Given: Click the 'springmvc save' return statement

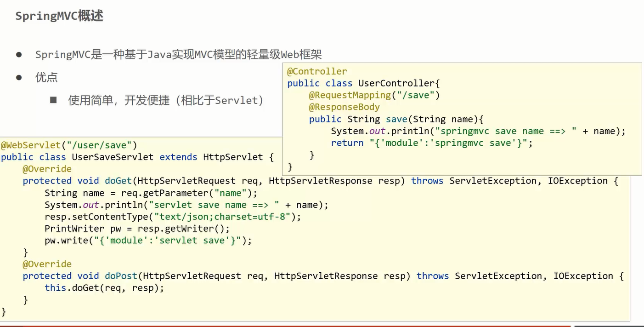Looking at the screenshot, I should click(432, 143).
